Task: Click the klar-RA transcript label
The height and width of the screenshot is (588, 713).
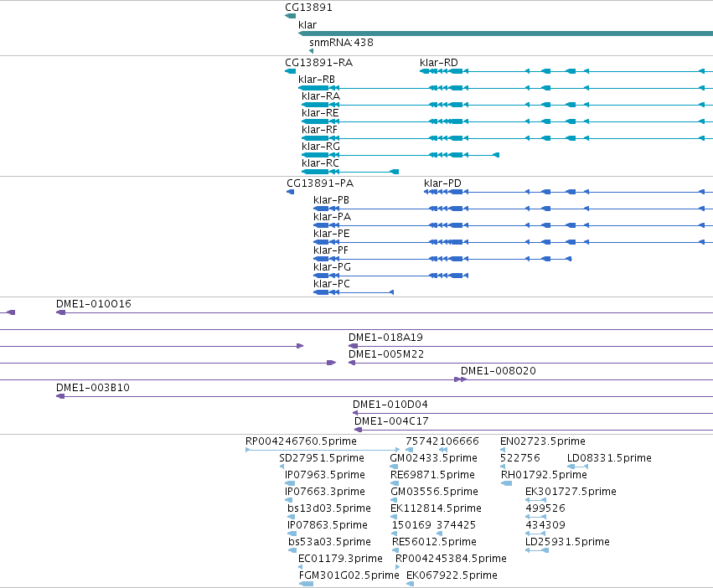Action: (x=321, y=96)
